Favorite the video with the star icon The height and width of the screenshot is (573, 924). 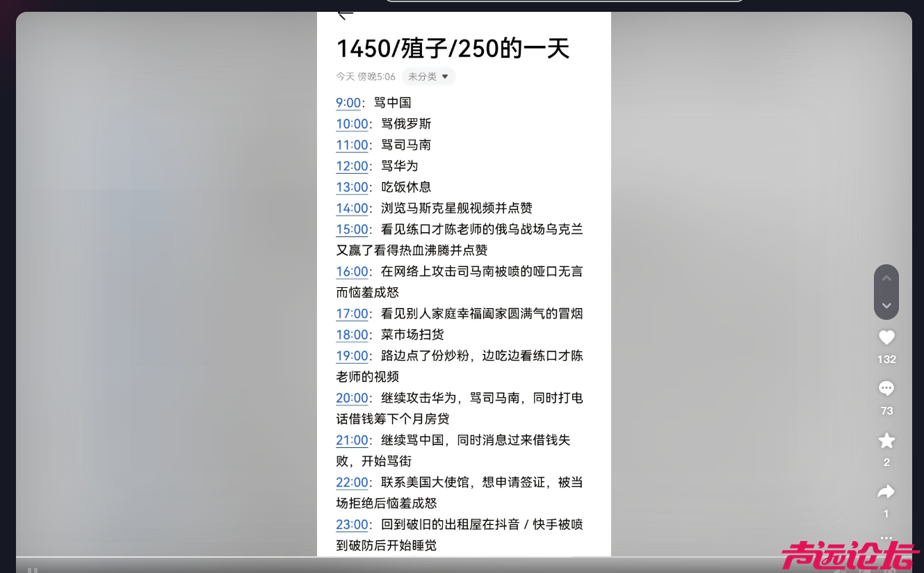point(886,440)
